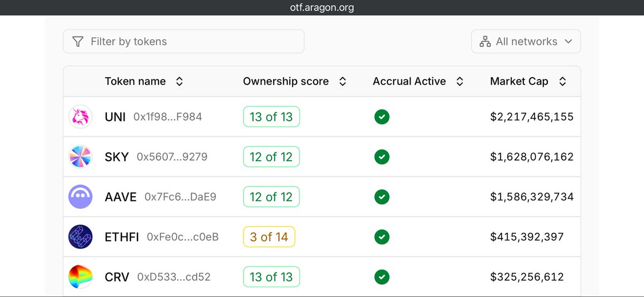Click the otf.aragon.org address bar
The height and width of the screenshot is (297, 644).
(322, 8)
